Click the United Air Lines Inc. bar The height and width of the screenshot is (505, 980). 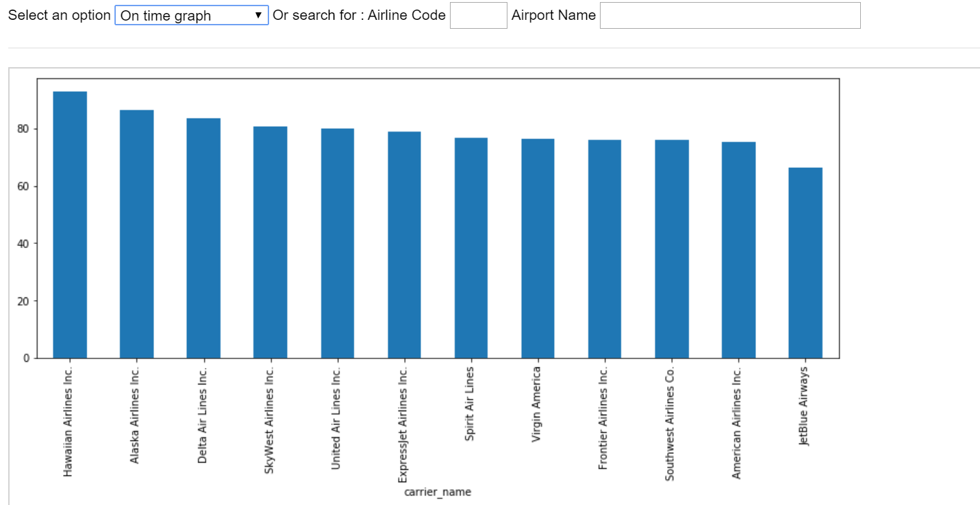[337, 243]
